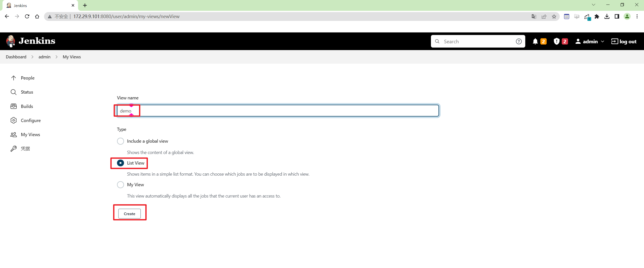Click the translation extension icon with badge
The width and height of the screenshot is (644, 268).
pyautogui.click(x=587, y=17)
